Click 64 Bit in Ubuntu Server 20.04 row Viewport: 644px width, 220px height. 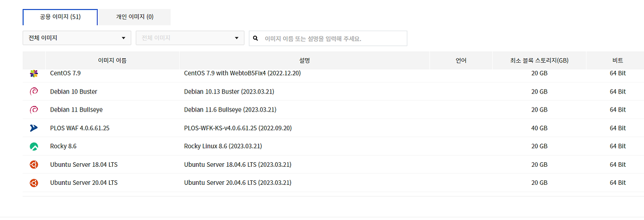618,183
